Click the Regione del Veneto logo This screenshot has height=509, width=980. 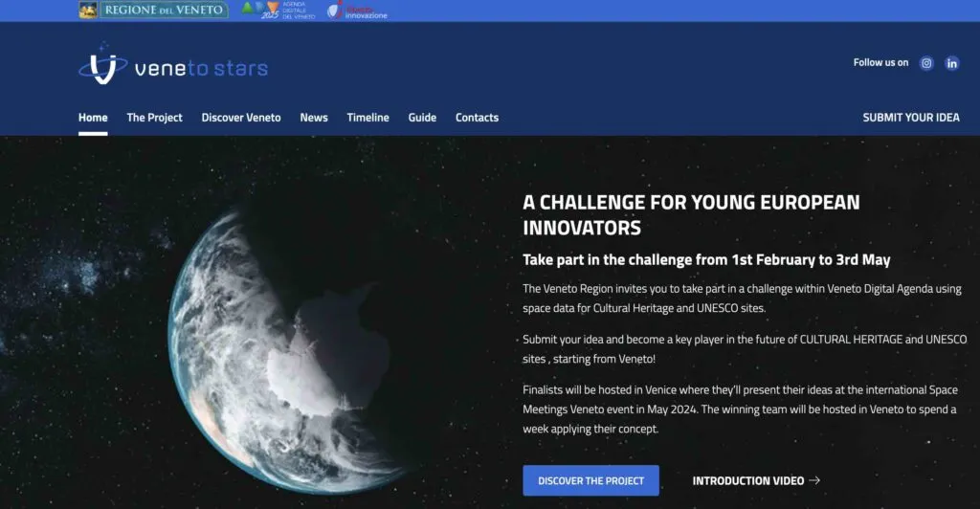click(153, 10)
